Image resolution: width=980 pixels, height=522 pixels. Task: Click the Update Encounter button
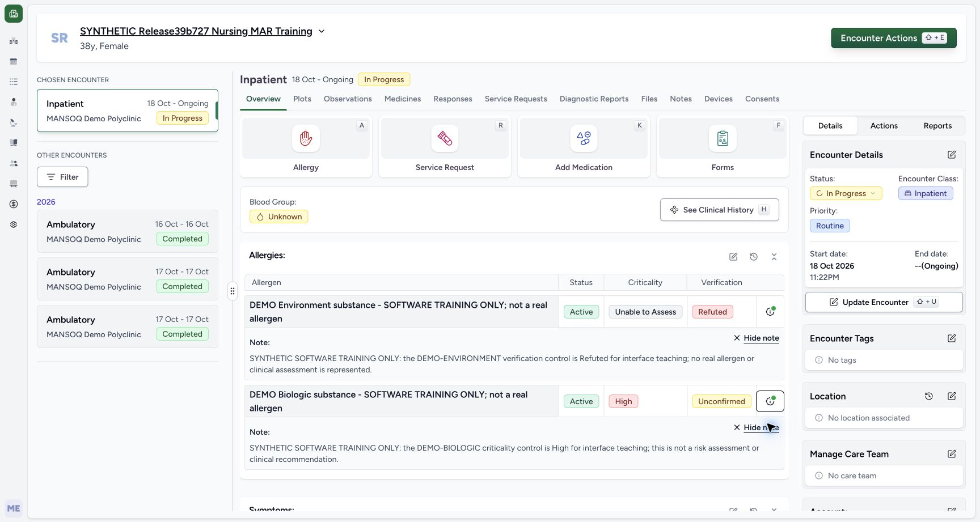point(884,302)
